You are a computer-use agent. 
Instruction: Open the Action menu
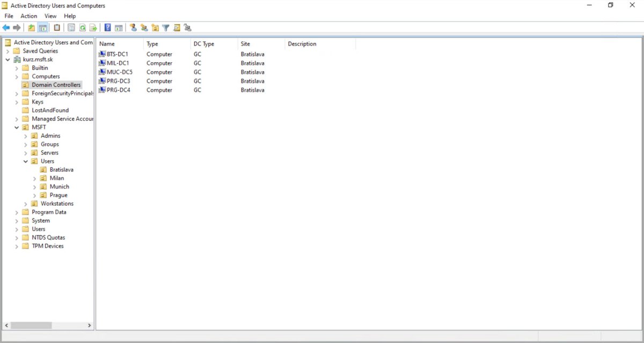click(29, 16)
